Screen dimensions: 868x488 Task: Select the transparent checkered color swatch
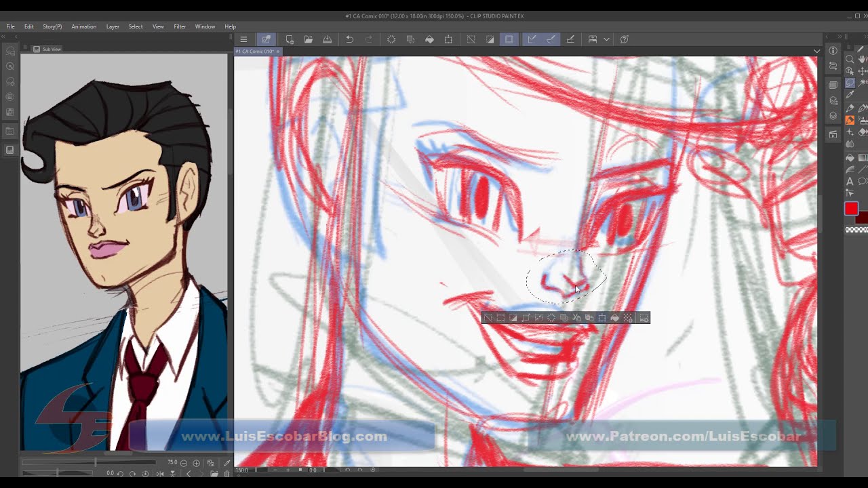point(856,230)
